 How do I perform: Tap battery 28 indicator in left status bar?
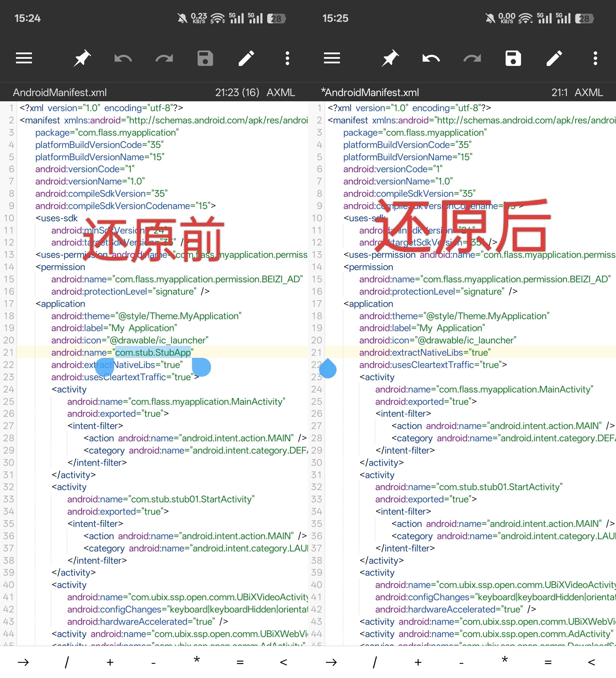[x=276, y=19]
